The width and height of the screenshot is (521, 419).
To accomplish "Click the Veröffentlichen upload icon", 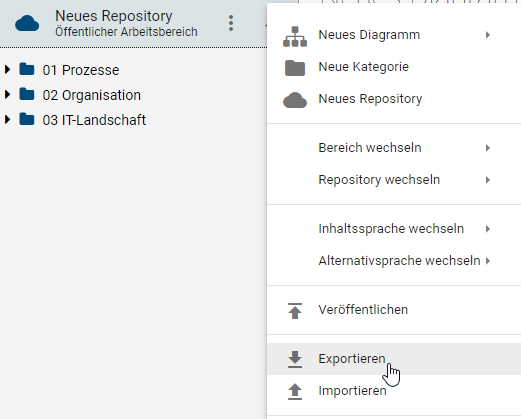I will click(295, 311).
